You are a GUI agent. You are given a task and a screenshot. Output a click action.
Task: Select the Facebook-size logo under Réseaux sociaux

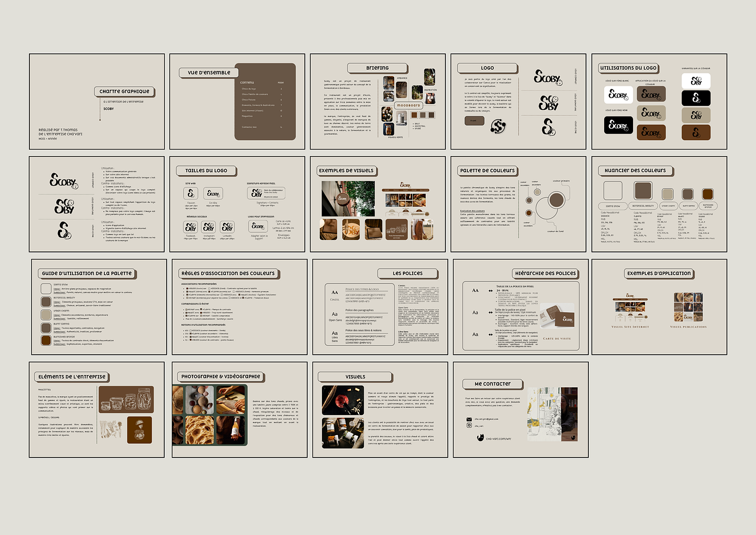191,227
